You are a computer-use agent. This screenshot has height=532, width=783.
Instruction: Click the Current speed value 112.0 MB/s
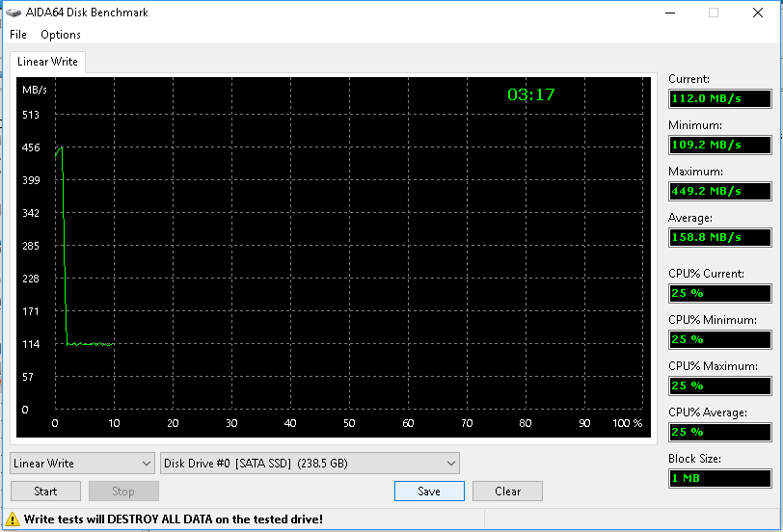tap(719, 98)
